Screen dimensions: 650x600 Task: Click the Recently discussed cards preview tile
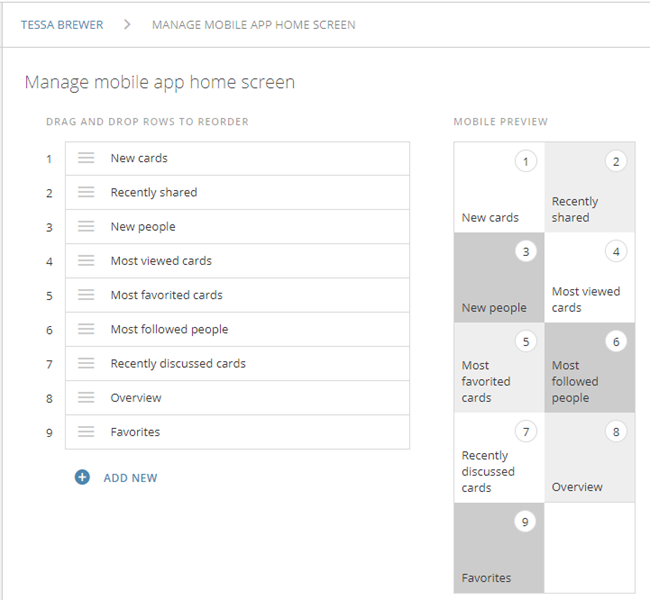(499, 457)
